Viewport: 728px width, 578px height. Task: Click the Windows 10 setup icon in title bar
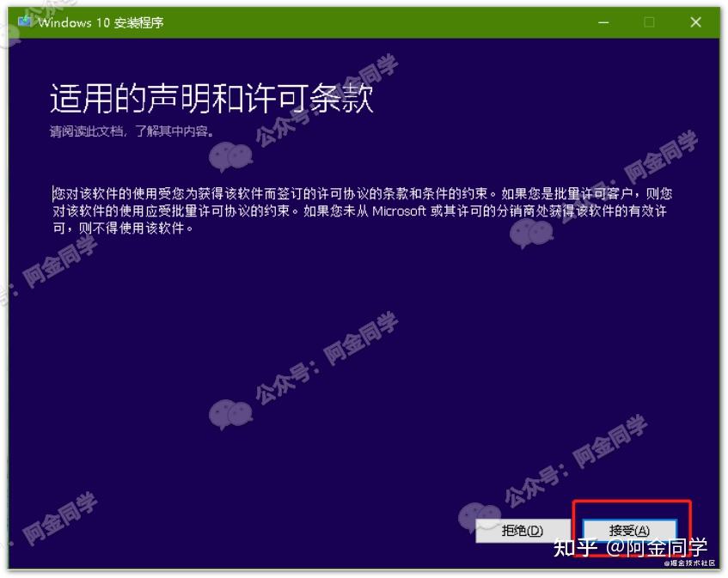click(x=25, y=21)
